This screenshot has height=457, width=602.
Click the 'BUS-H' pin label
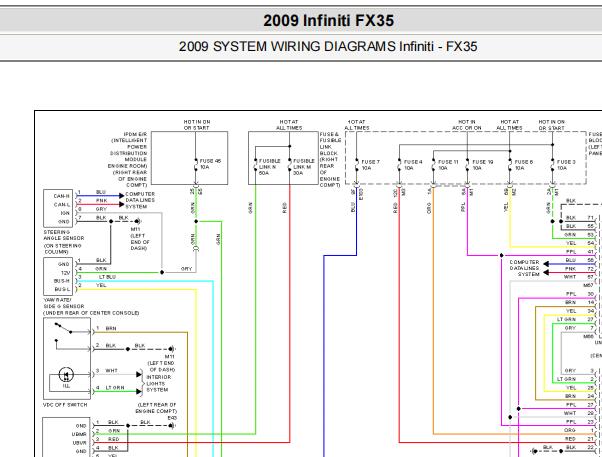(62, 281)
